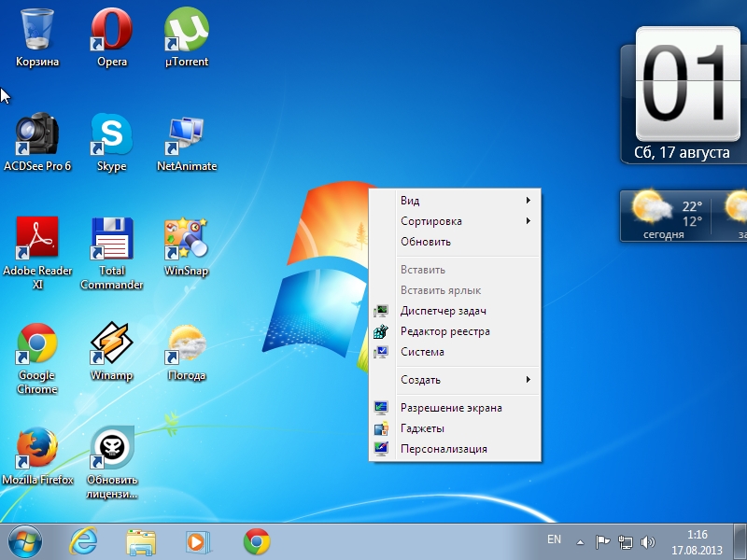Click the Action Center flag tray icon
The width and height of the screenshot is (747, 560).
click(x=602, y=542)
